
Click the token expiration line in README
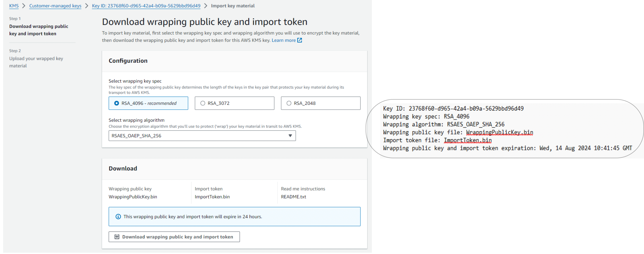pyautogui.click(x=507, y=148)
